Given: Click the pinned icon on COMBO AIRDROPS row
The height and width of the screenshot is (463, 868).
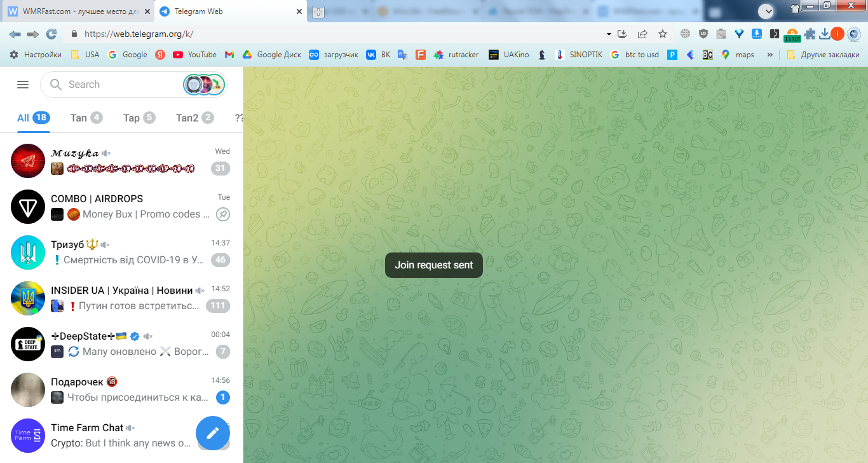Looking at the screenshot, I should coord(222,214).
